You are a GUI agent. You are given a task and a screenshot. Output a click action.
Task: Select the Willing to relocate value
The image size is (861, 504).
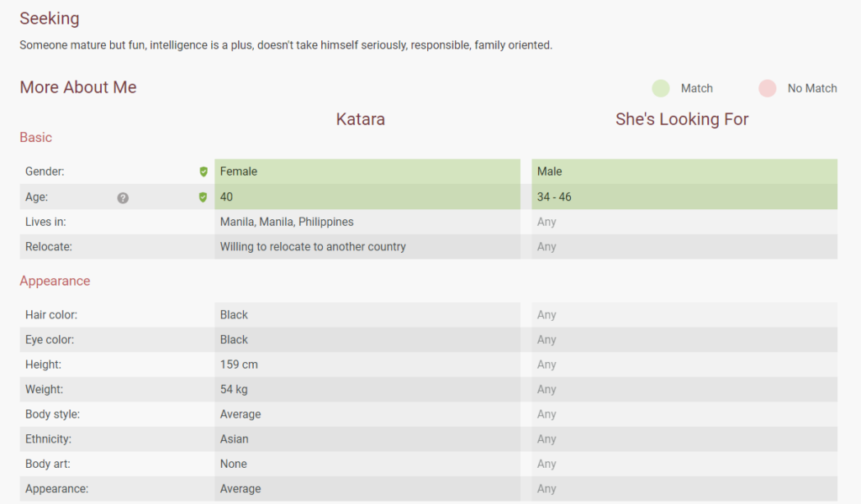click(313, 247)
